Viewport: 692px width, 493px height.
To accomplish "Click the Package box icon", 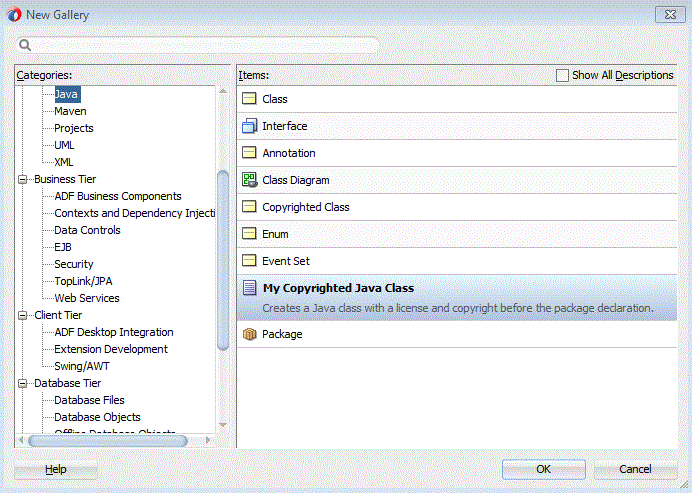I will tap(249, 334).
